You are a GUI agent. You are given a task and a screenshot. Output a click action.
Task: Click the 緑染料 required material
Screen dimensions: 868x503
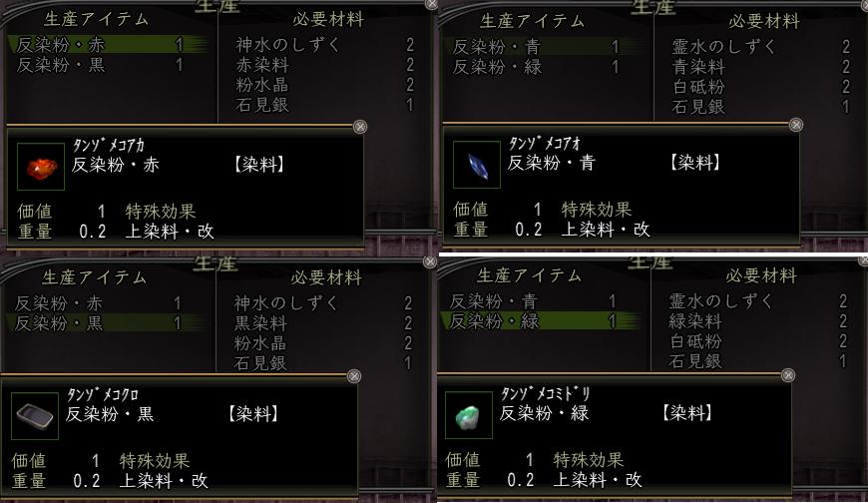[695, 320]
